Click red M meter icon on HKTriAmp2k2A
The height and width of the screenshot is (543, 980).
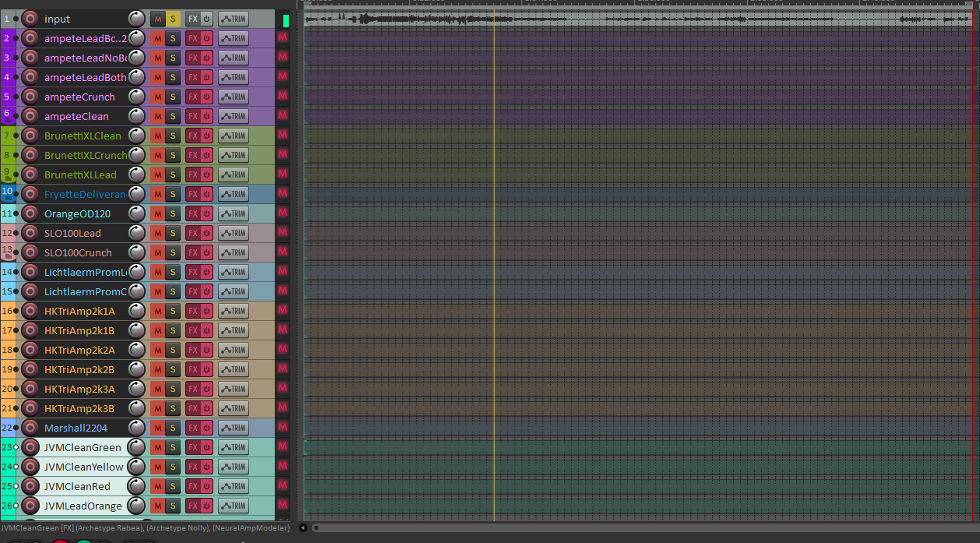[283, 349]
